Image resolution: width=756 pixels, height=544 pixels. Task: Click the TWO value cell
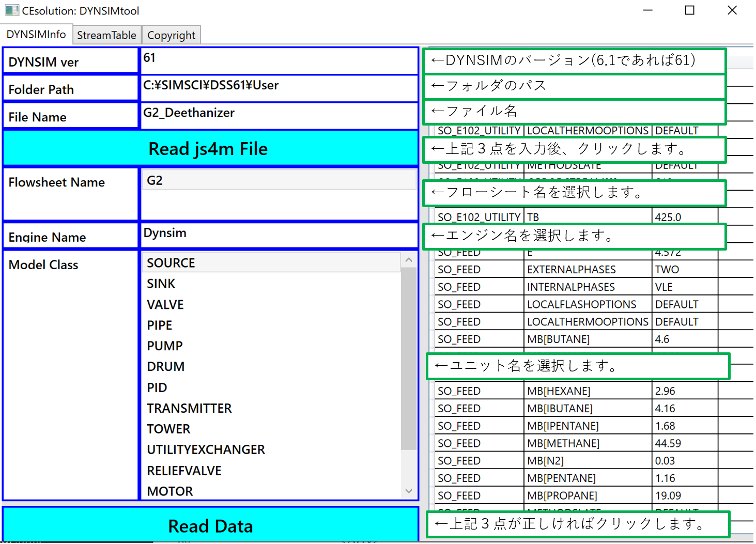pyautogui.click(x=685, y=270)
